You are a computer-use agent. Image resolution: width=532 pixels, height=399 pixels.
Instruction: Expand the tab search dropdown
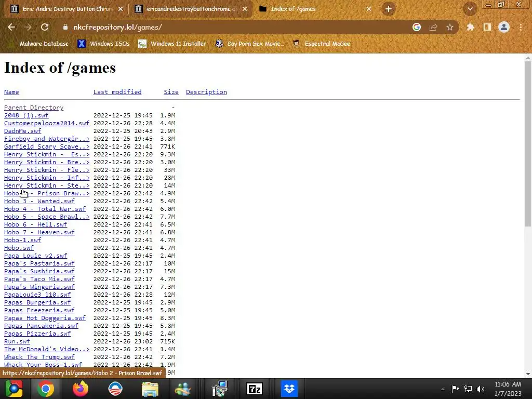[x=470, y=9]
